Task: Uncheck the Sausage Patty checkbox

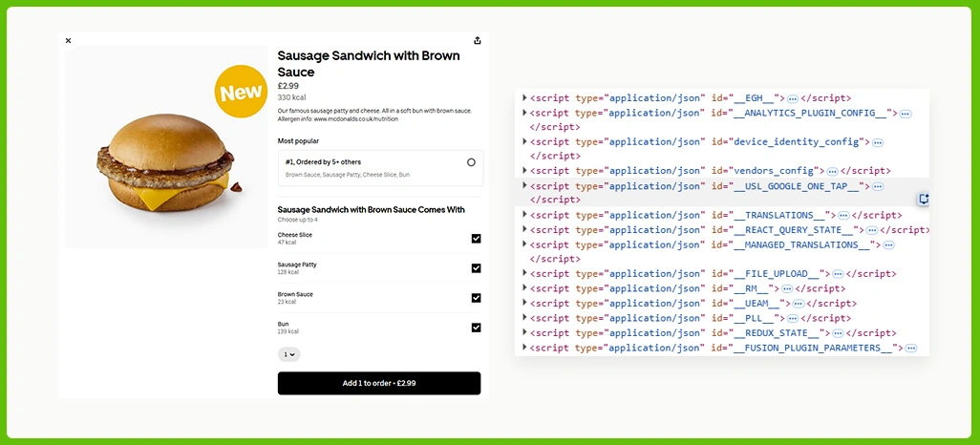Action: pyautogui.click(x=476, y=268)
